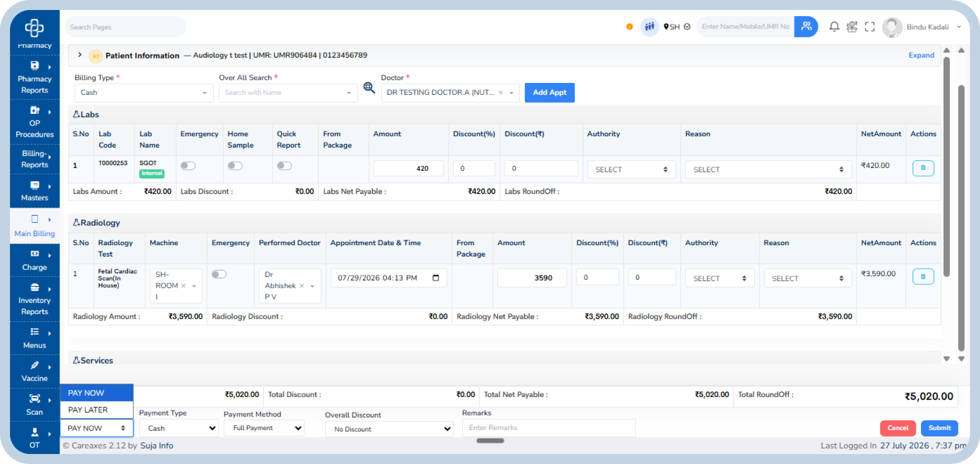This screenshot has height=464, width=980.
Task: Click the Vaccine syringe icon
Action: pos(34,365)
